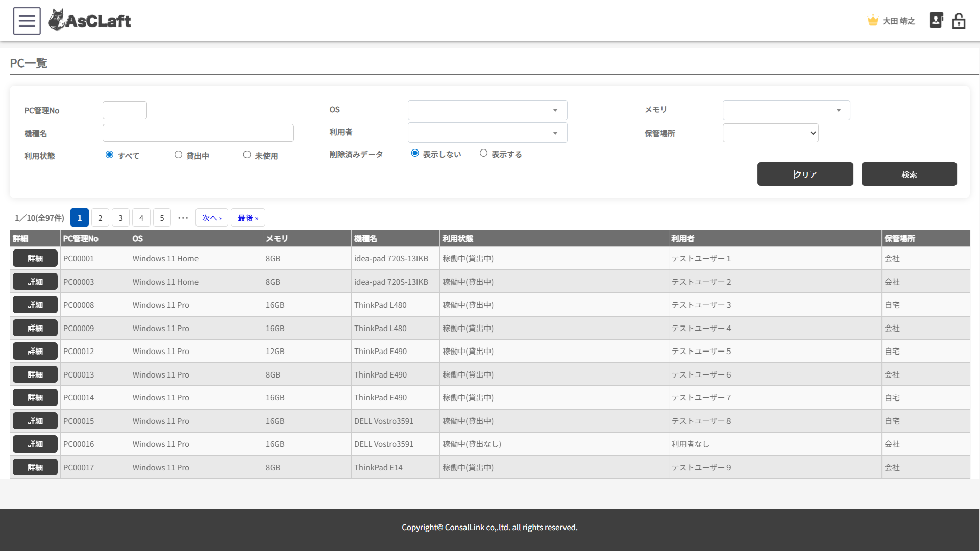Choose 表示する for deleted data
This screenshot has height=551, width=980.
pyautogui.click(x=483, y=153)
